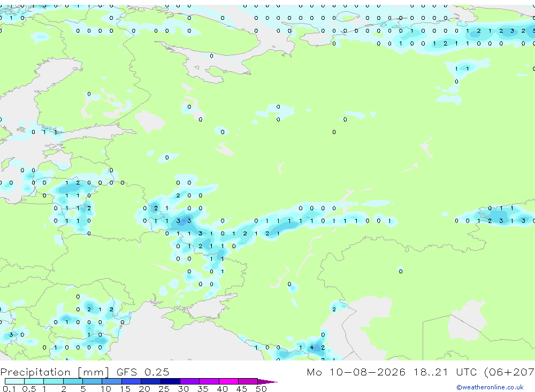Click the 20–25 mm dark blue swatch
The image size is (535, 392).
pyautogui.click(x=151, y=381)
